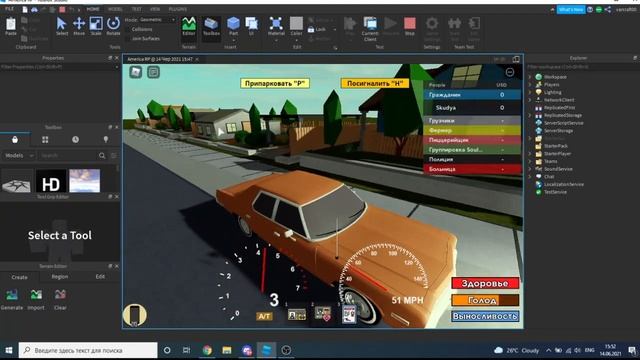Click the Toolbox search input field

click(x=68, y=156)
